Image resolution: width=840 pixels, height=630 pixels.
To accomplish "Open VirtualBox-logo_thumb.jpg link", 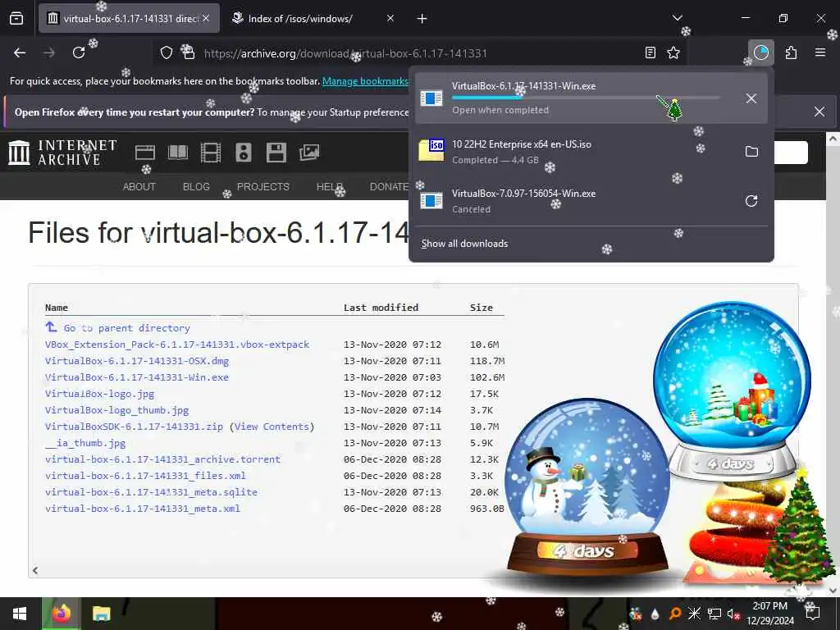I will [116, 410].
